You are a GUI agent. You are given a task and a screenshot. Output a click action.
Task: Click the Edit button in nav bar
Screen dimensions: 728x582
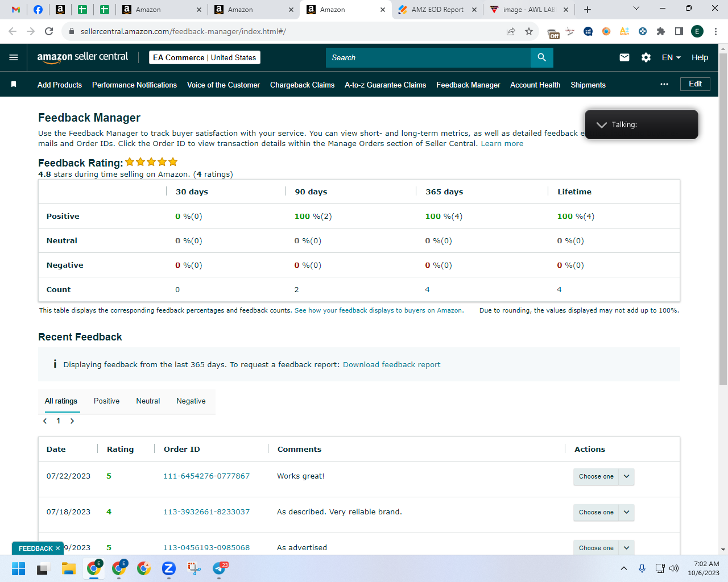click(x=695, y=84)
